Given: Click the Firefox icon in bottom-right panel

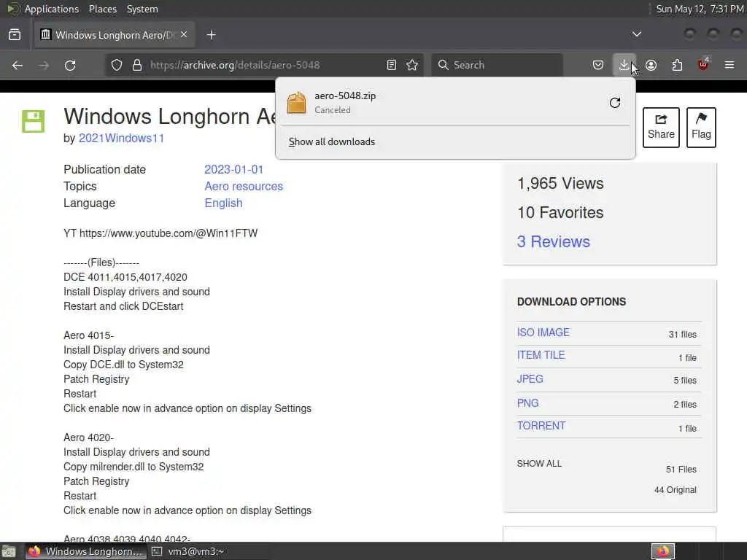Looking at the screenshot, I should coord(663,551).
